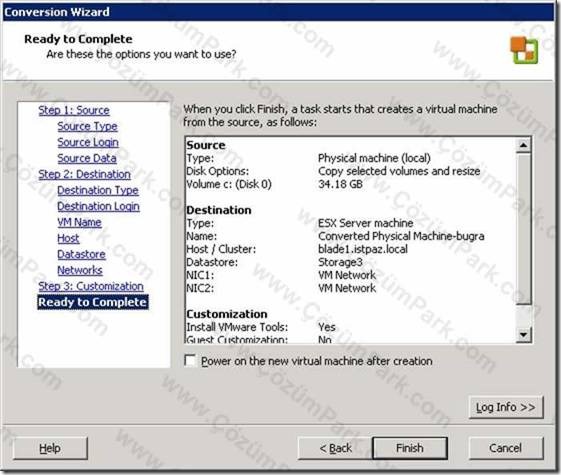Screen dimensions: 561x475
Task: Click the 'Destination' heading in summary
Action: click(219, 210)
